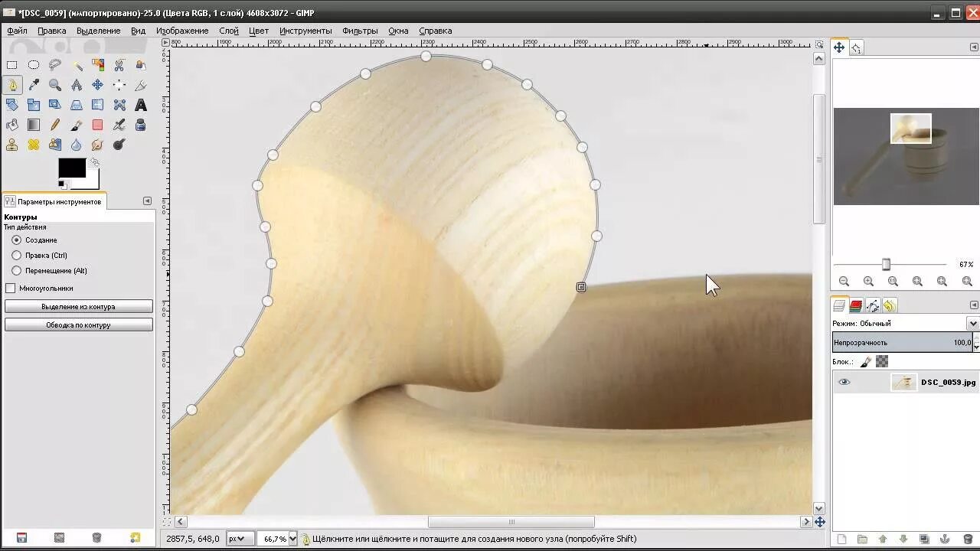Select the Fuzzy Select magic wand tool
The image size is (980, 551).
pos(77,65)
